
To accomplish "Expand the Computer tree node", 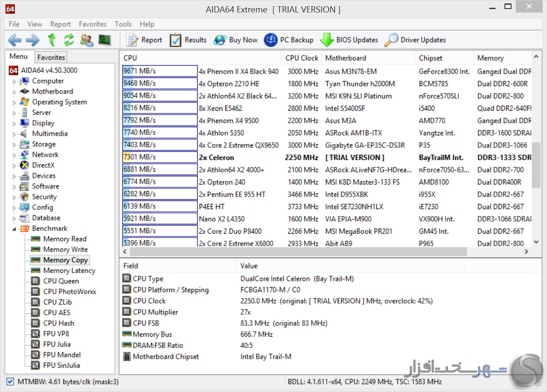I will [14, 82].
